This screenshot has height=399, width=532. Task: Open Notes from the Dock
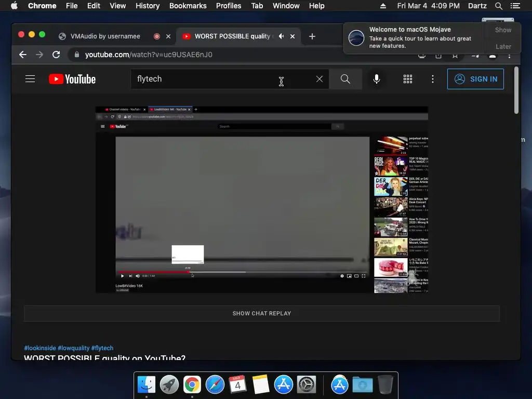[x=261, y=384]
